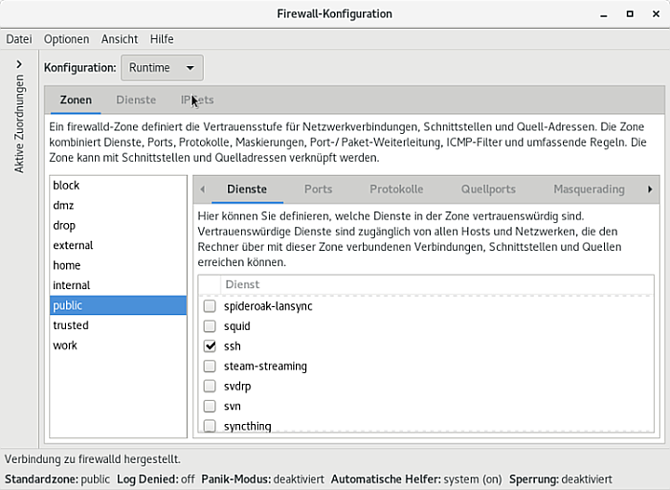
Task: Open the Hilfe menu
Action: (x=162, y=39)
